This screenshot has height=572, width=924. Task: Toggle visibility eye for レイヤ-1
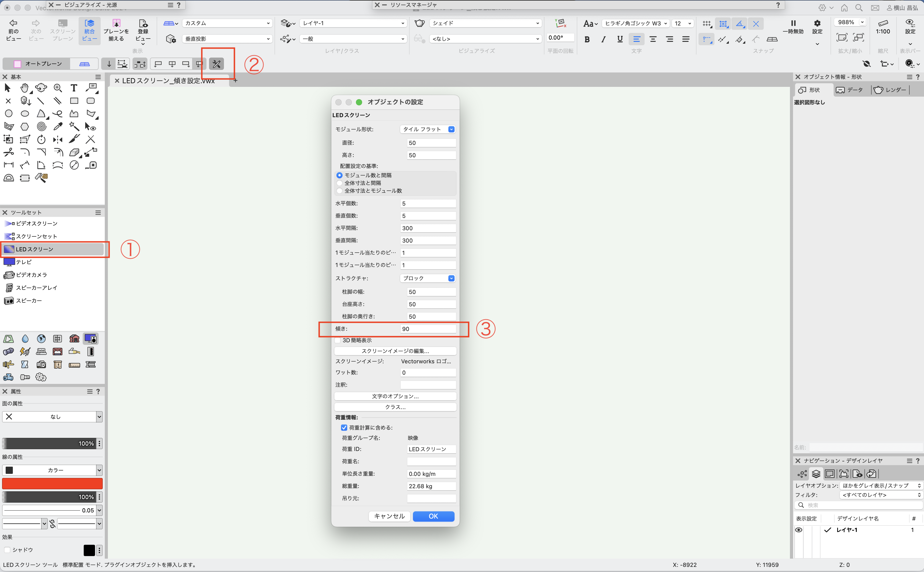pyautogui.click(x=798, y=530)
